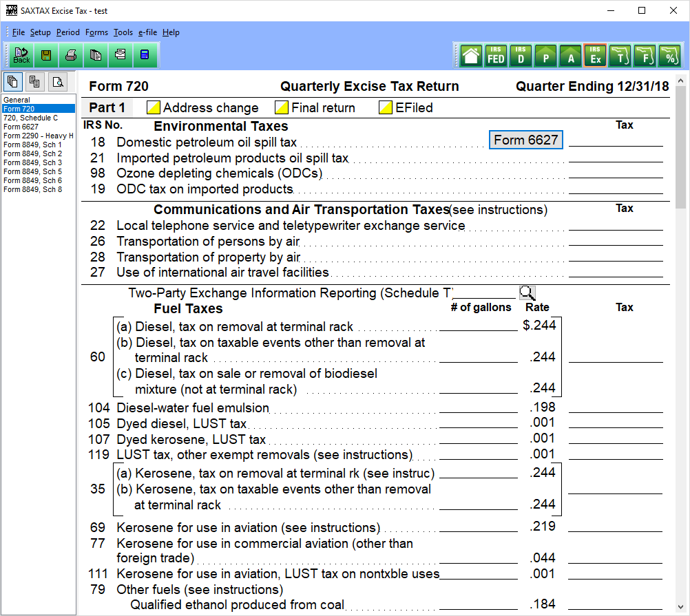
Task: Click scrollbar up arrow at form top
Action: tap(681, 81)
